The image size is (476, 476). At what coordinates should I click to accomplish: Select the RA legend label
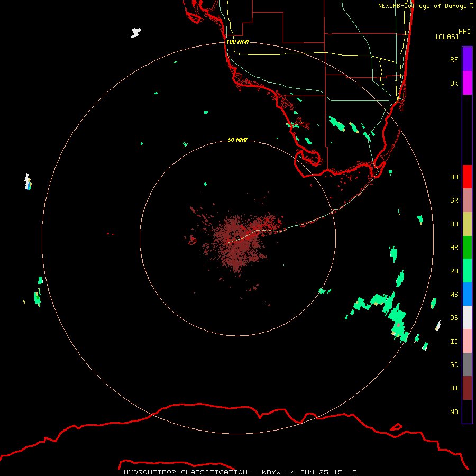[454, 271]
